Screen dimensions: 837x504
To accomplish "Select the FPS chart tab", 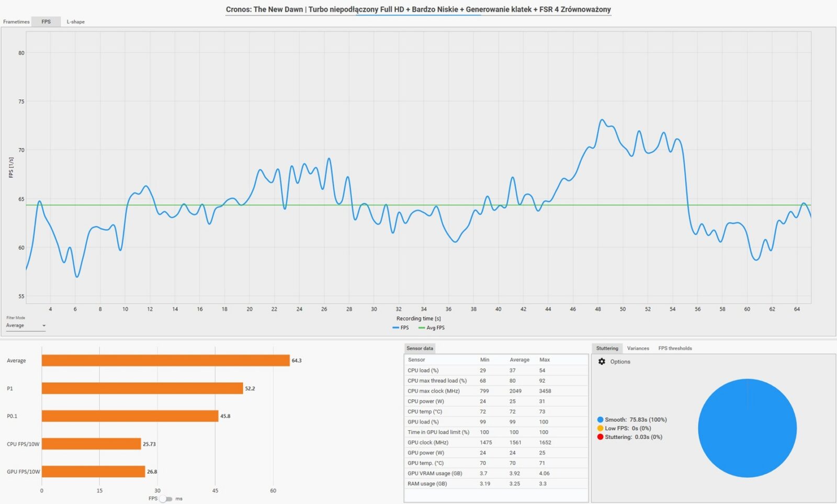I will tap(46, 22).
